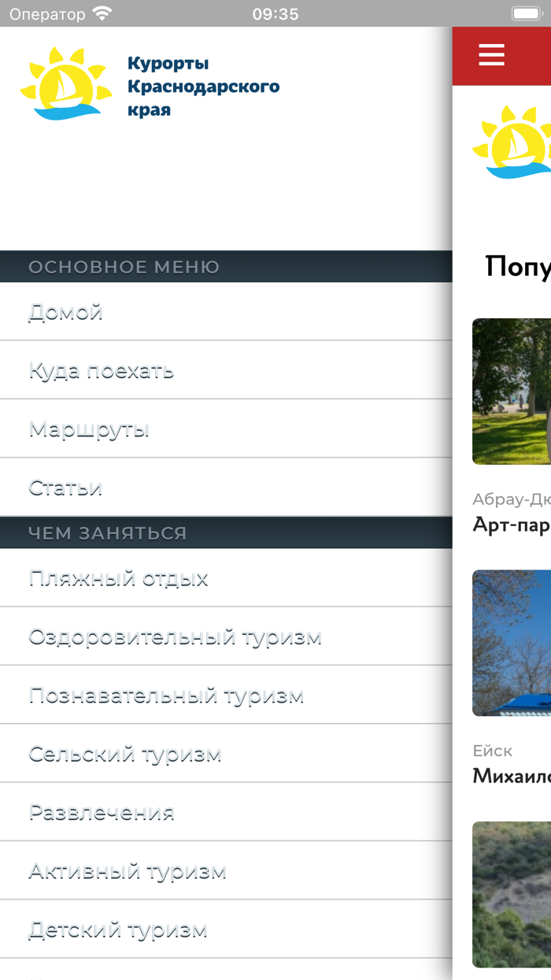Tap the ЧЕМ ЗАНЯТЬСЯ section header

point(226,533)
